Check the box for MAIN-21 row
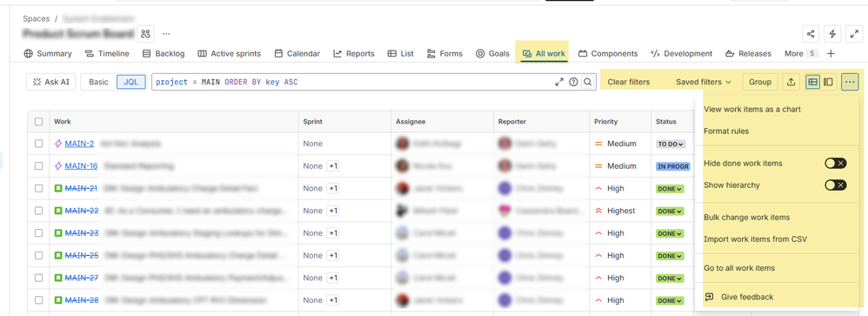 39,189
